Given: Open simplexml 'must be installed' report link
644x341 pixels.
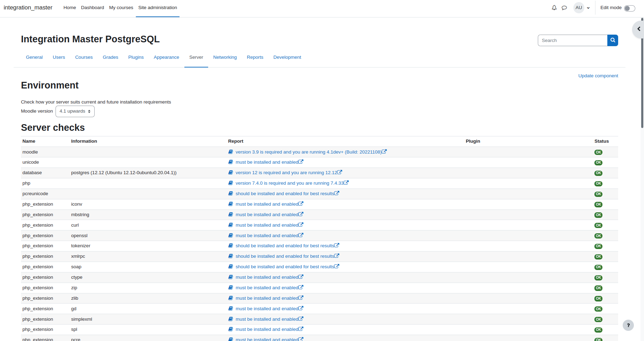Looking at the screenshot, I should pos(267,319).
